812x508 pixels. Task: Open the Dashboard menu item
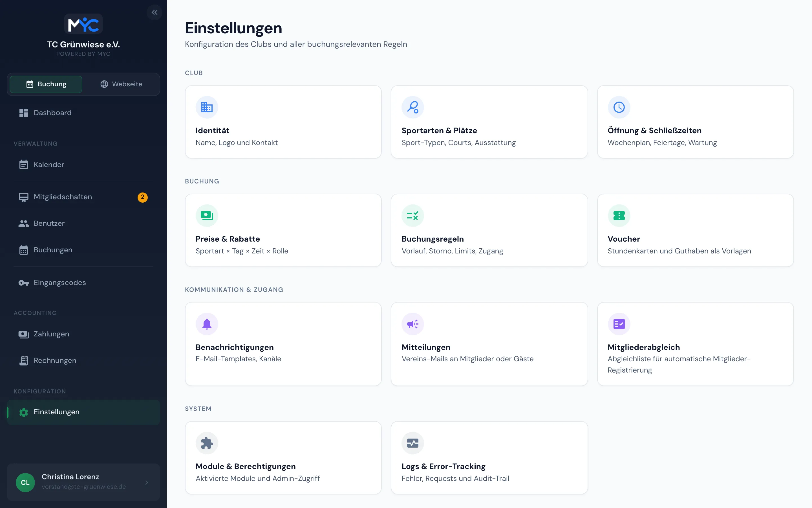[83, 113]
